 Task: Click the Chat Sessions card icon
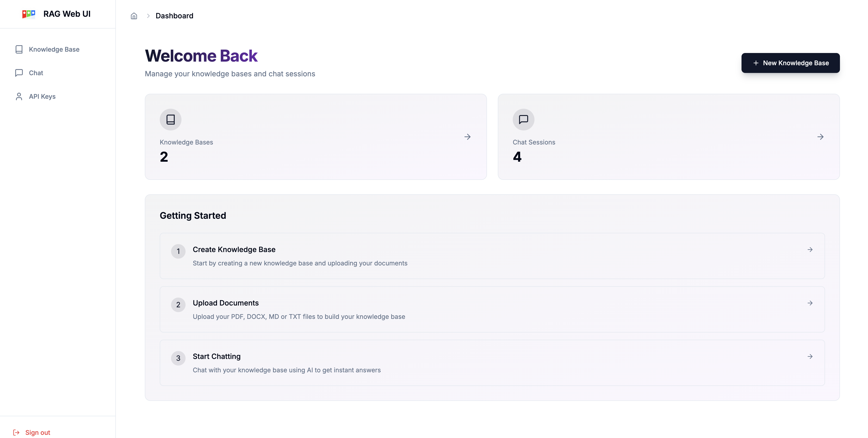pos(523,119)
